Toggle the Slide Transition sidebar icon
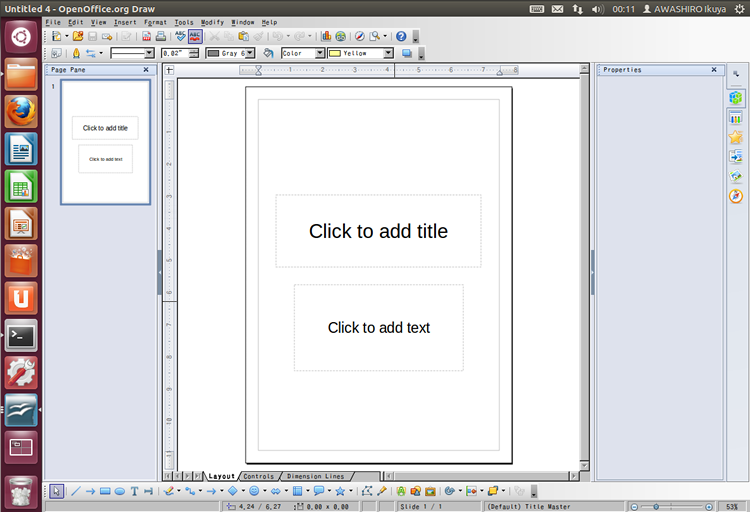 (736, 157)
